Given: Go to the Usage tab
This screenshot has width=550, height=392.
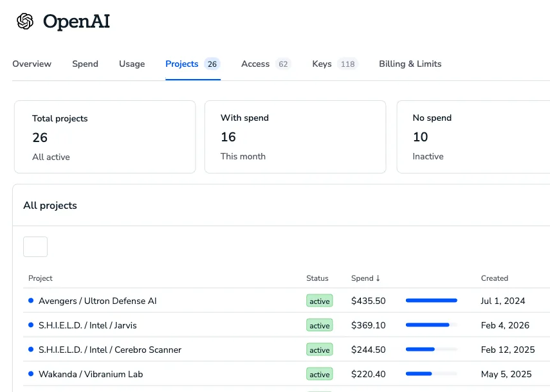Looking at the screenshot, I should (x=132, y=64).
